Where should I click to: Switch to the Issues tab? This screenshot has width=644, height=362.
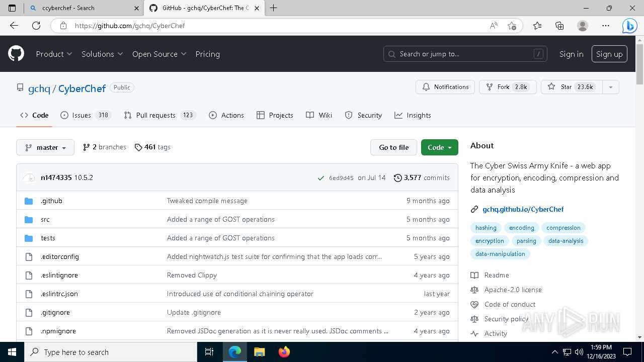pyautogui.click(x=86, y=115)
